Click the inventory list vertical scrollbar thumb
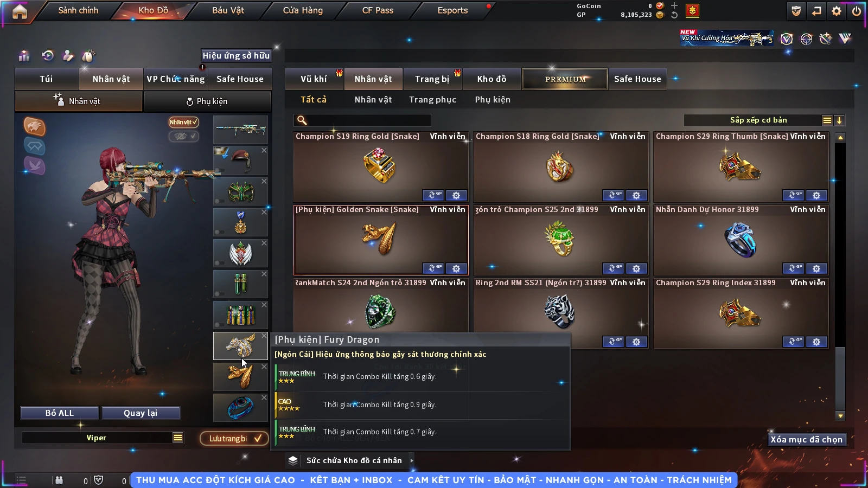Viewport: 868px width, 488px height. (840, 378)
